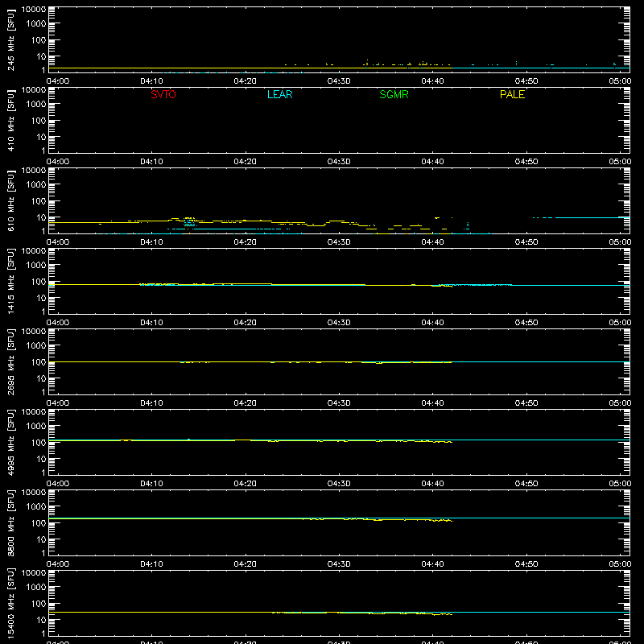Image resolution: width=644 pixels, height=644 pixels.
Task: Click 04:30 time label below 1415 MHz plot
Action: pos(339,323)
